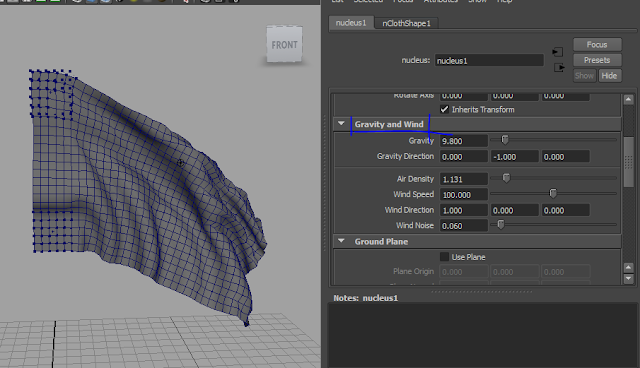Click the FRONT view cube

[284, 44]
